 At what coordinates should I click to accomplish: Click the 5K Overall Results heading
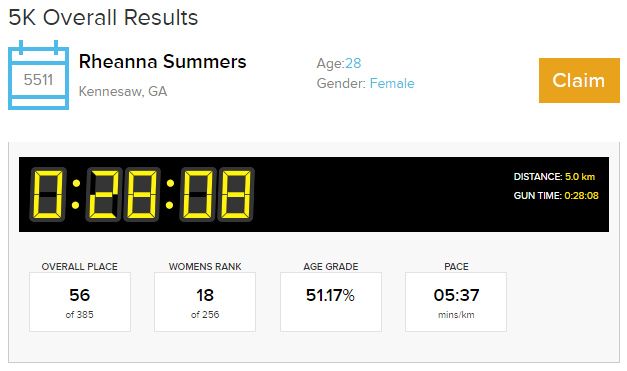(103, 18)
